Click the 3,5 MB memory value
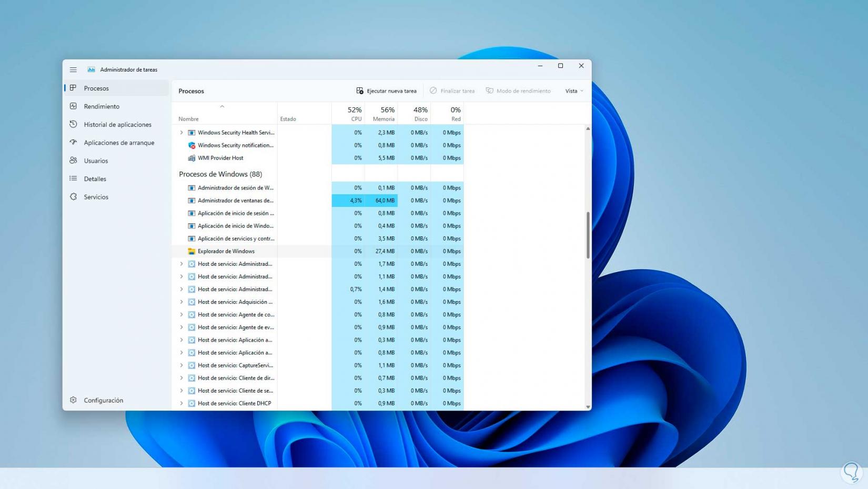Image resolution: width=868 pixels, height=489 pixels. 386,238
